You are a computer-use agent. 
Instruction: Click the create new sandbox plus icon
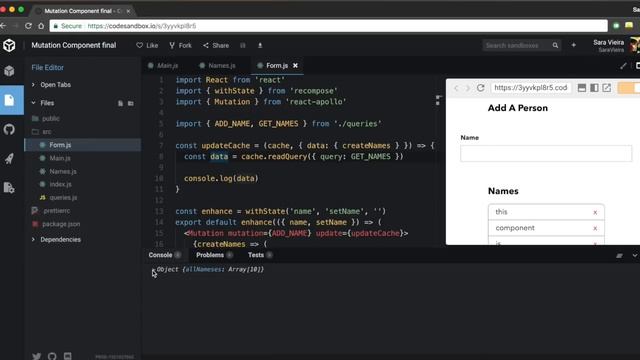(x=573, y=45)
